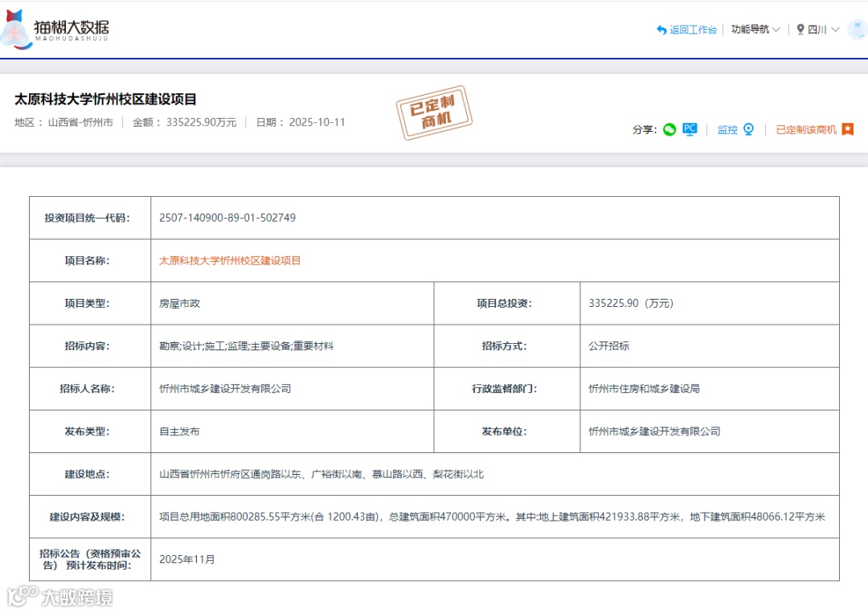The width and height of the screenshot is (868, 613).
Task: Open the 返回工作台 link
Action: coord(693,30)
